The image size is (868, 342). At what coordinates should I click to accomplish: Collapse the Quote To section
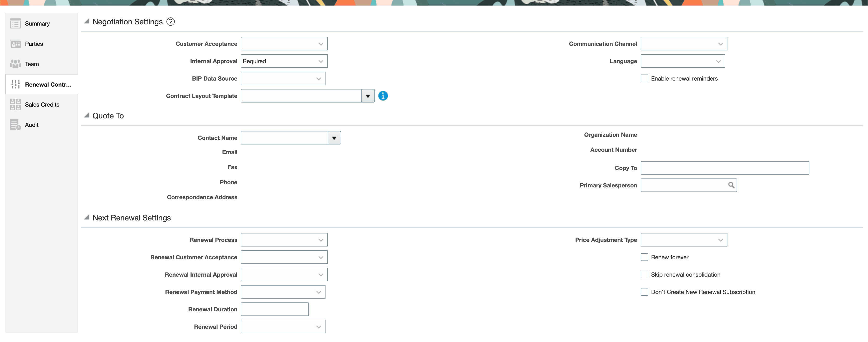click(87, 115)
